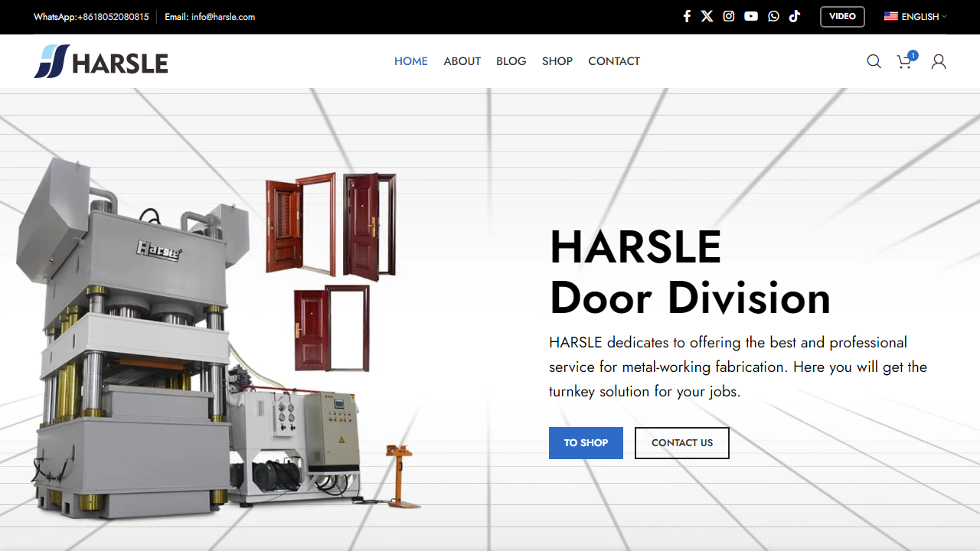Open the Instagram social icon
The width and height of the screenshot is (980, 551).
coord(729,16)
